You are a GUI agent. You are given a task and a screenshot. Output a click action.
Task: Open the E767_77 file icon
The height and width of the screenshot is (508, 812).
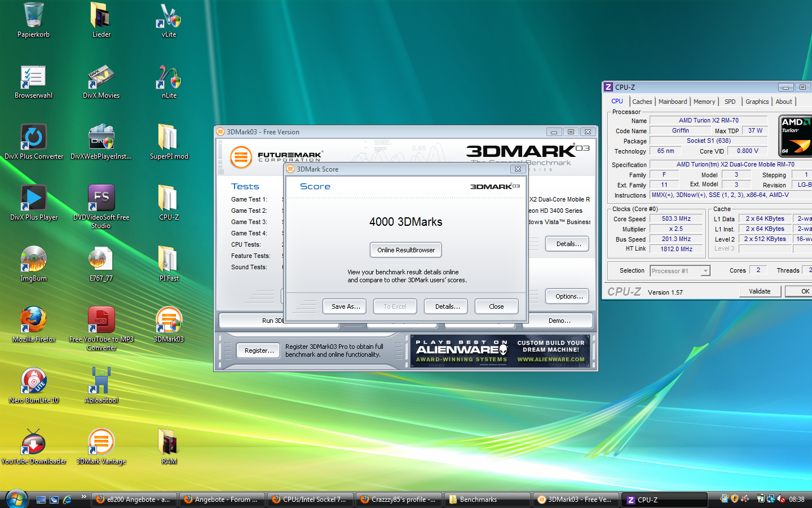tap(101, 265)
